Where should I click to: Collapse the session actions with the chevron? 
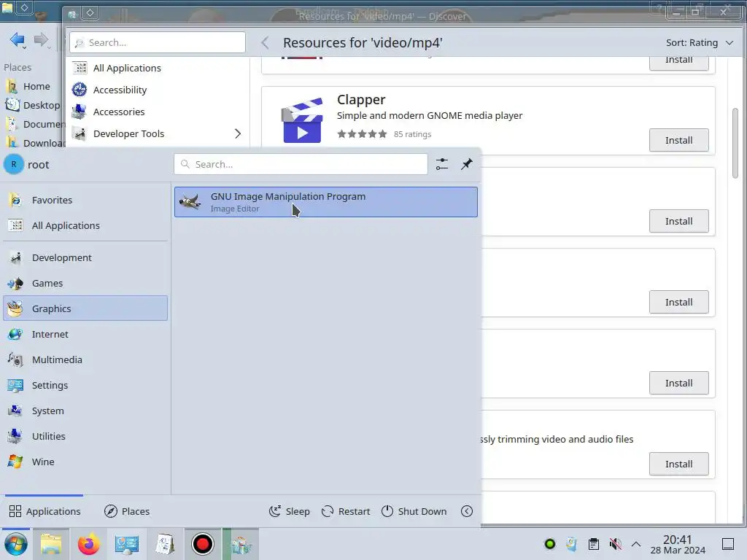pyautogui.click(x=467, y=511)
